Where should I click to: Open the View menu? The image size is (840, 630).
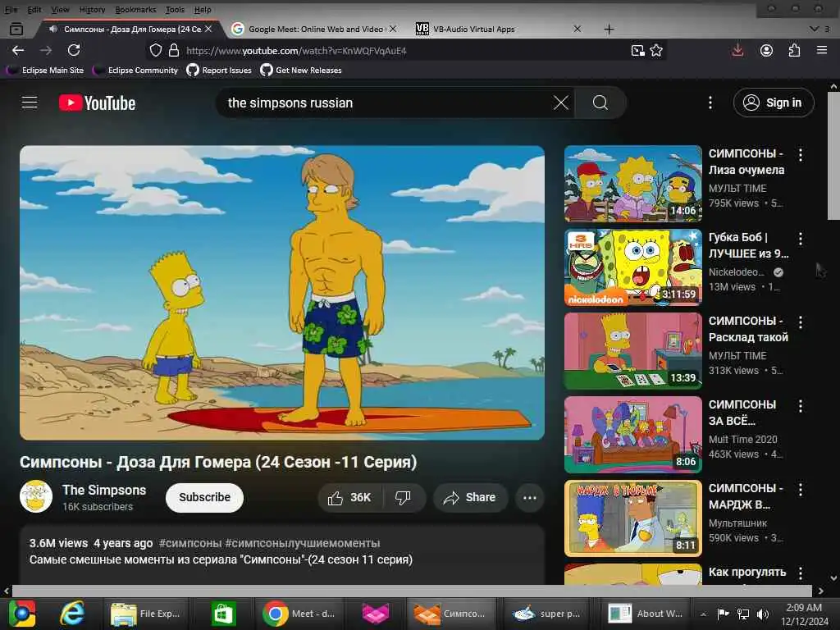click(60, 10)
